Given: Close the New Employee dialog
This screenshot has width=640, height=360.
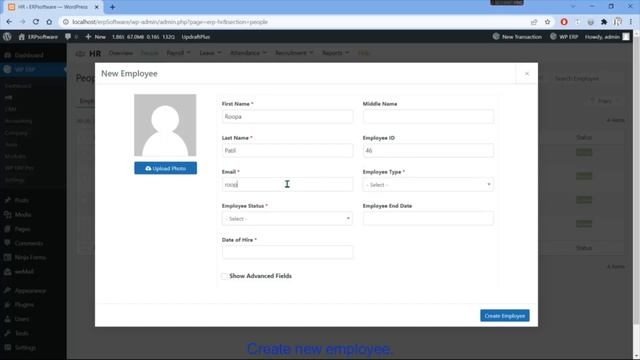Looking at the screenshot, I should point(527,73).
